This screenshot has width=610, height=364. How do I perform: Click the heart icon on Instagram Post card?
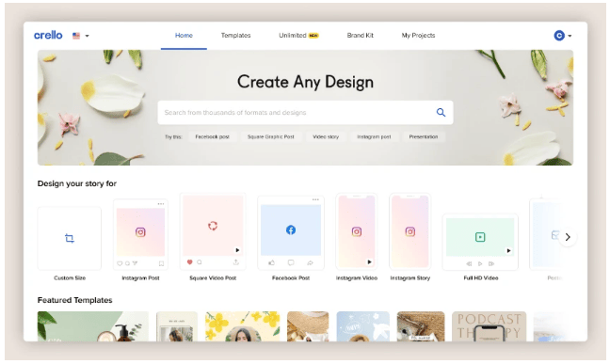(120, 263)
